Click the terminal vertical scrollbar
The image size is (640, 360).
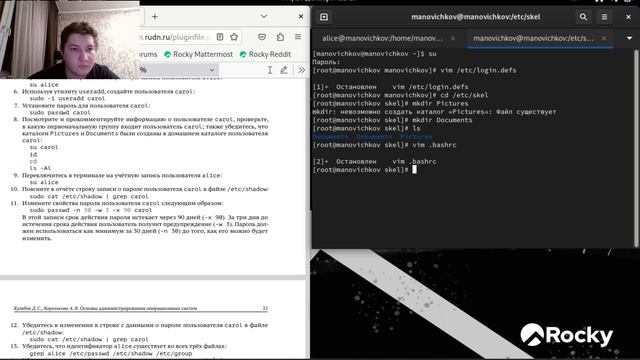coord(636,148)
